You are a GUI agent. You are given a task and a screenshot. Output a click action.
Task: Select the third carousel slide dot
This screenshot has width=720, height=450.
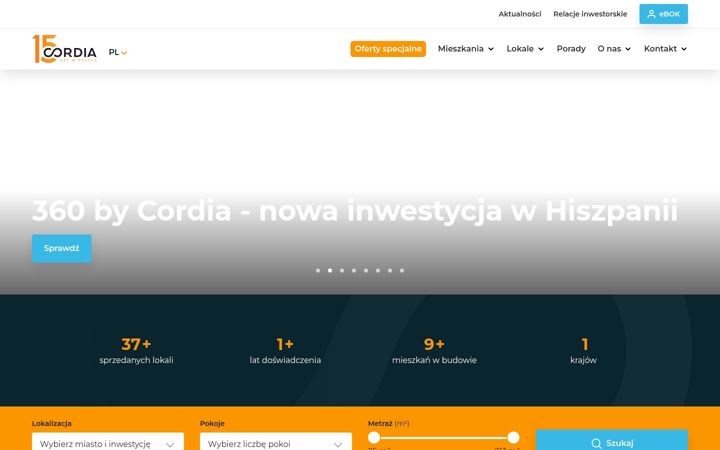pyautogui.click(x=342, y=270)
